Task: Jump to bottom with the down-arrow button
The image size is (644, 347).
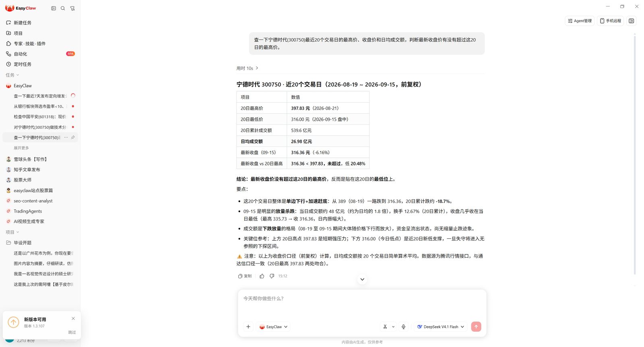Action: (362, 279)
